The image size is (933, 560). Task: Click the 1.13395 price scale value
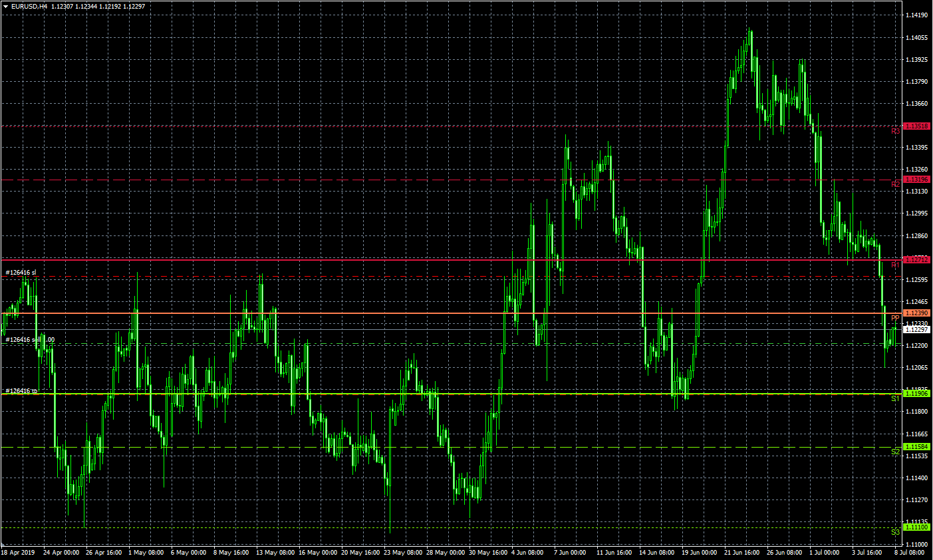tap(917, 148)
